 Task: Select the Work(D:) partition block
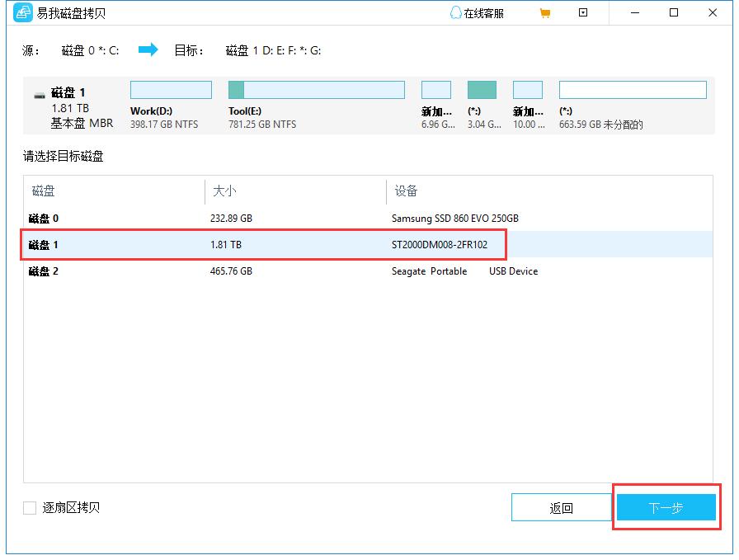(171, 88)
